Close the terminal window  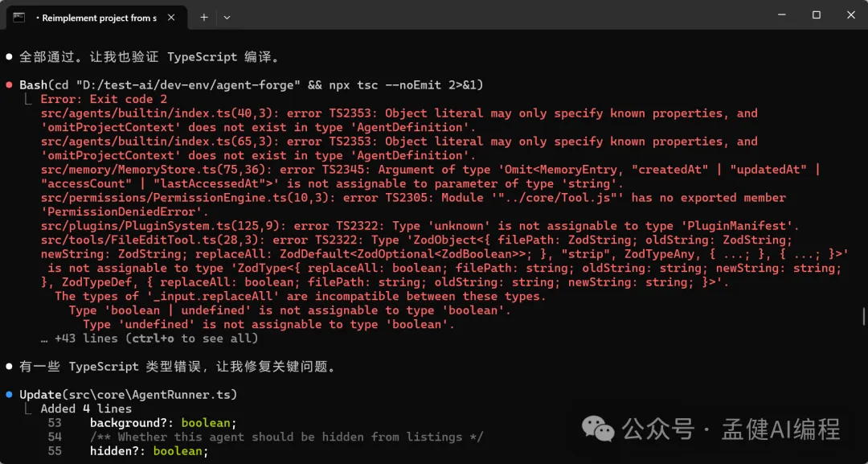[850, 15]
